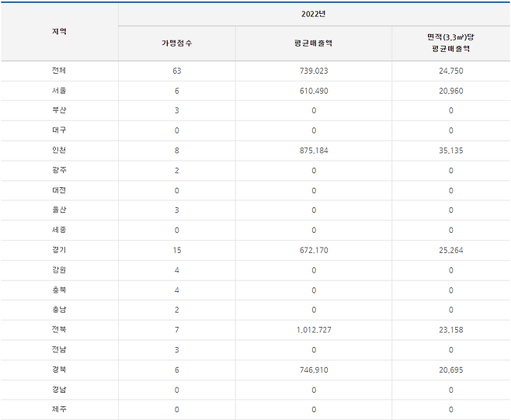The width and height of the screenshot is (511, 420).
Task: Click the 2022년 header cell
Action: point(314,14)
